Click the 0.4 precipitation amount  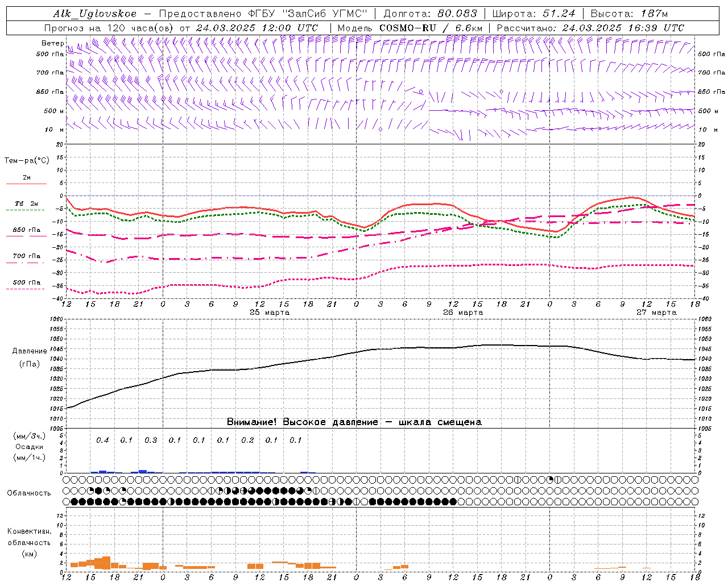[x=102, y=440]
